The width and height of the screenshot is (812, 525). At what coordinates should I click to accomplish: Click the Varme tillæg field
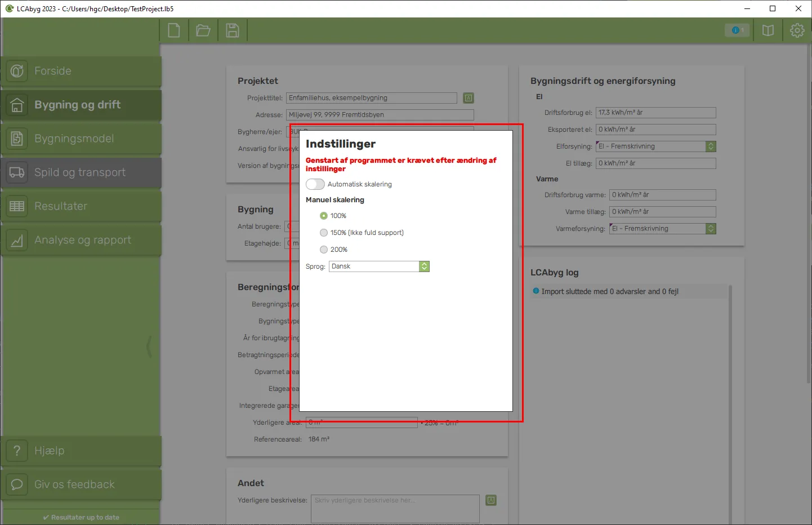[663, 212]
